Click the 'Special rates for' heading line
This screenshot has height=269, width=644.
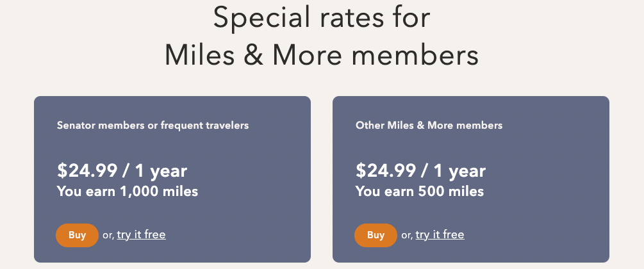coord(322,18)
